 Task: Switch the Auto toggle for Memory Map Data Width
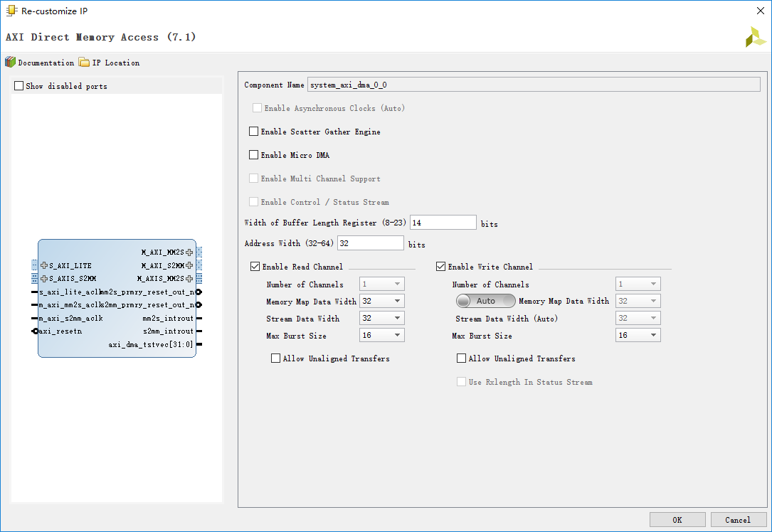pyautogui.click(x=485, y=301)
